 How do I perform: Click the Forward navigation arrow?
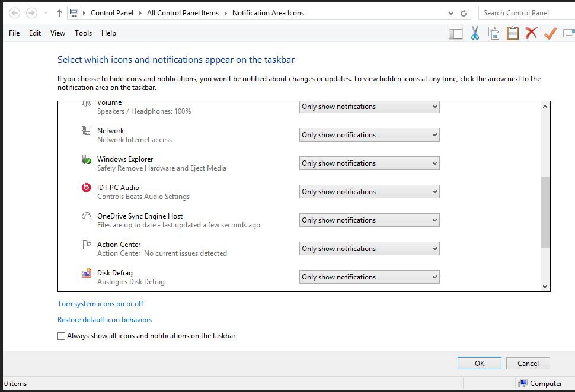[31, 13]
